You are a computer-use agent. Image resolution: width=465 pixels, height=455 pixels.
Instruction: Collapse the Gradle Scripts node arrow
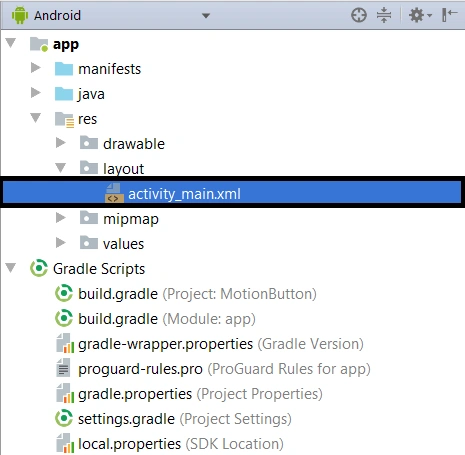tap(11, 268)
